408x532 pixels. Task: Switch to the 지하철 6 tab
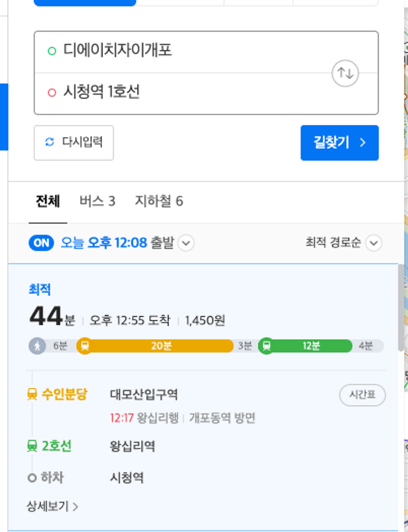pos(159,201)
